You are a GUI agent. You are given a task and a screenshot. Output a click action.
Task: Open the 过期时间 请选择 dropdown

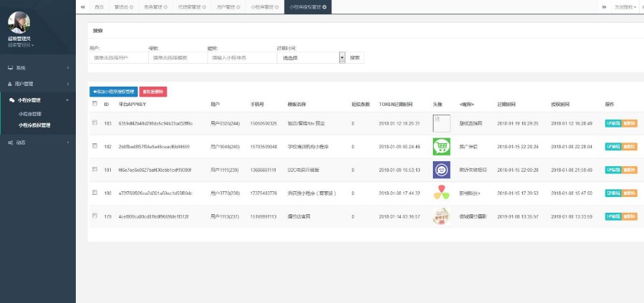[x=311, y=57]
